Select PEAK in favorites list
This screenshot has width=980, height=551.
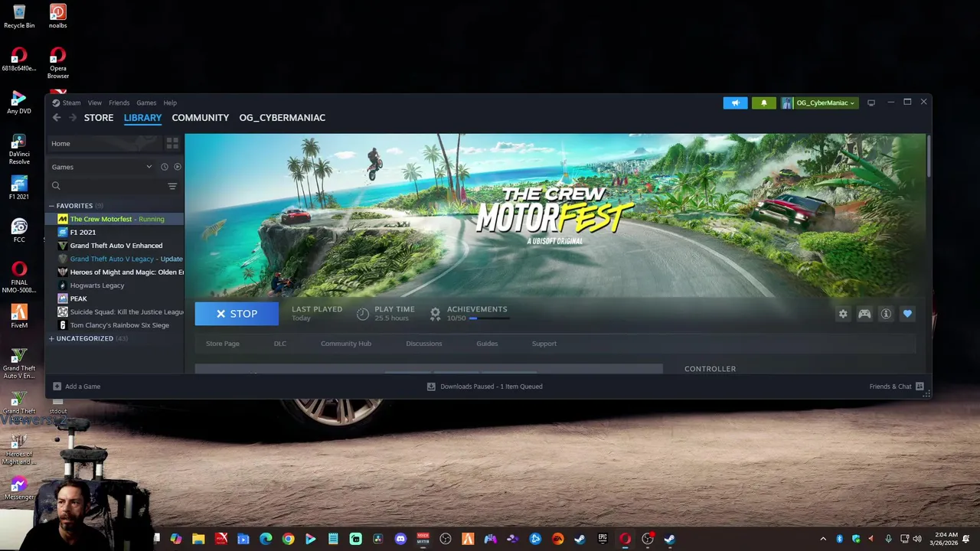point(116,298)
